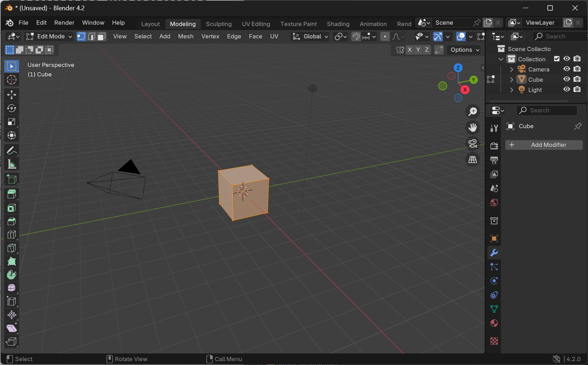Expand the Cube tree item
Screen dimensions: 588x365
[511, 80]
